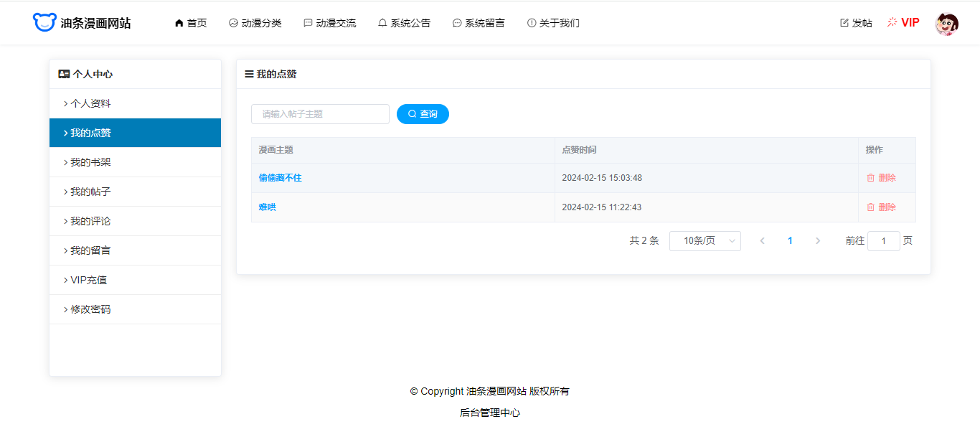Open the 动漫分类 menu item
This screenshot has height=437, width=980.
pyautogui.click(x=255, y=23)
